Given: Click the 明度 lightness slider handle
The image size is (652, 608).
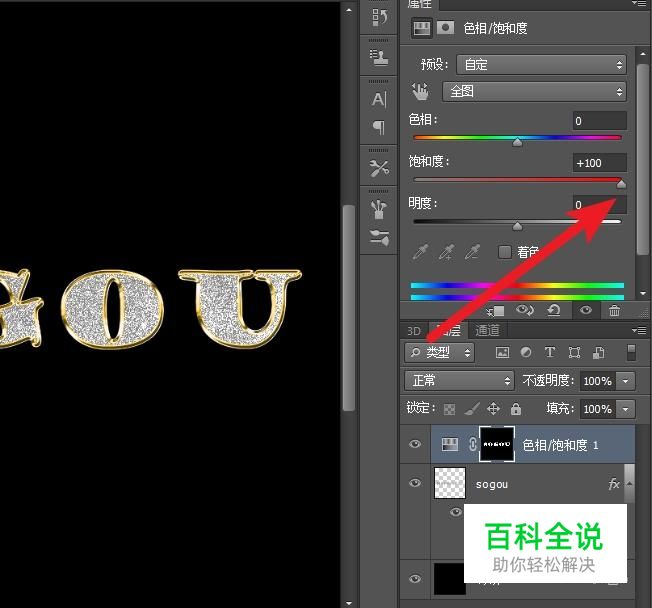Looking at the screenshot, I should point(517,226).
